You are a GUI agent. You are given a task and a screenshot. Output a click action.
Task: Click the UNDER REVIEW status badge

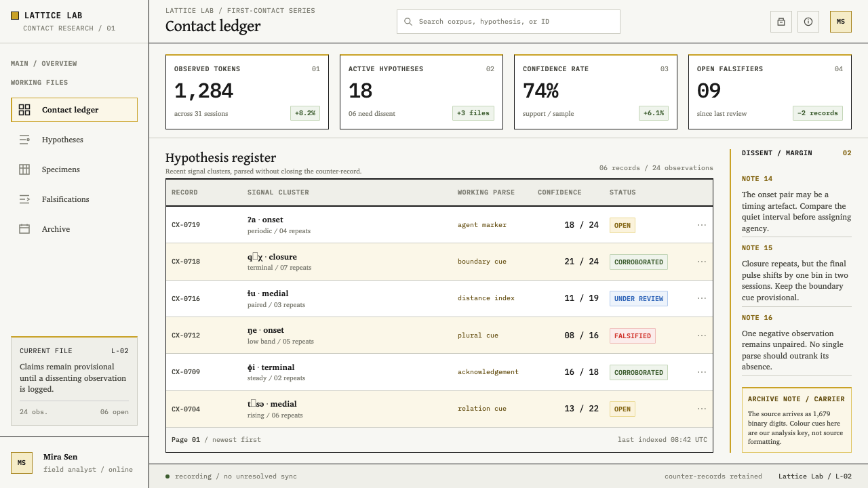(639, 298)
